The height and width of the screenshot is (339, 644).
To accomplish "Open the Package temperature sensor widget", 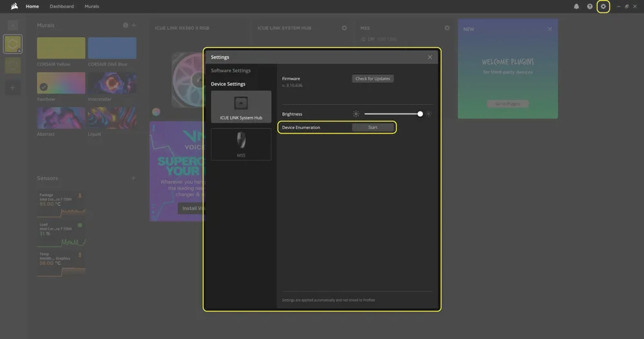I will coord(61,204).
